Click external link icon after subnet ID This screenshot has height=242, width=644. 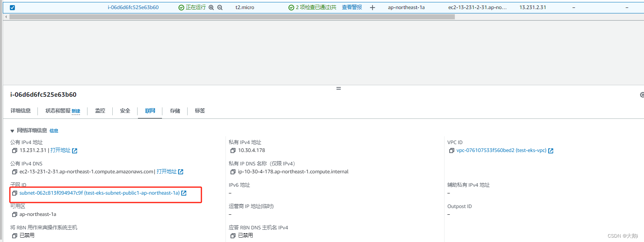(184, 193)
